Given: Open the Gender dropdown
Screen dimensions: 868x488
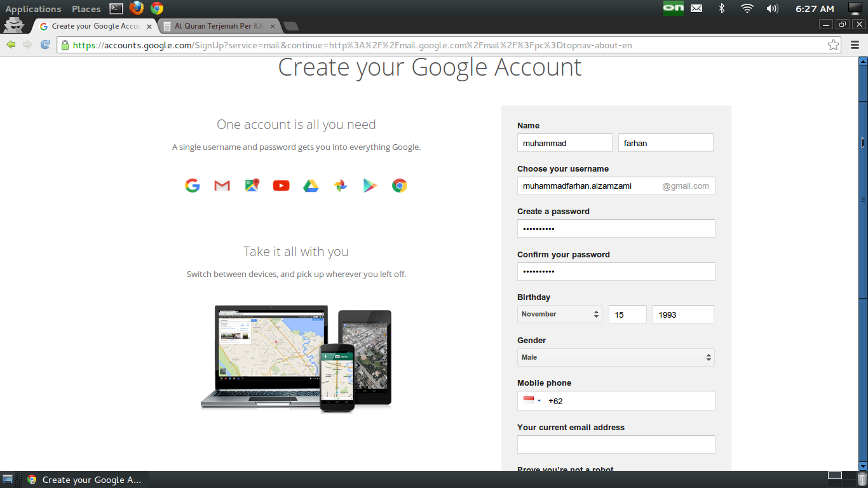Looking at the screenshot, I should coord(616,357).
